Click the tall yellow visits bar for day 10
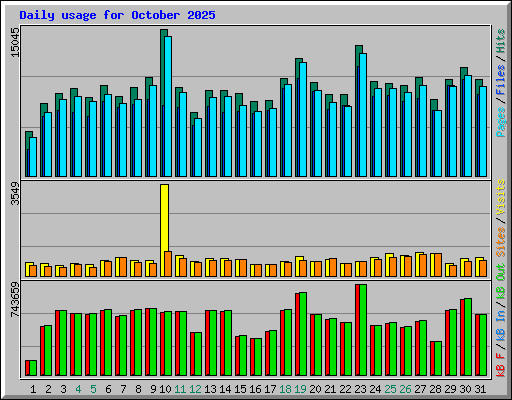 (x=164, y=218)
